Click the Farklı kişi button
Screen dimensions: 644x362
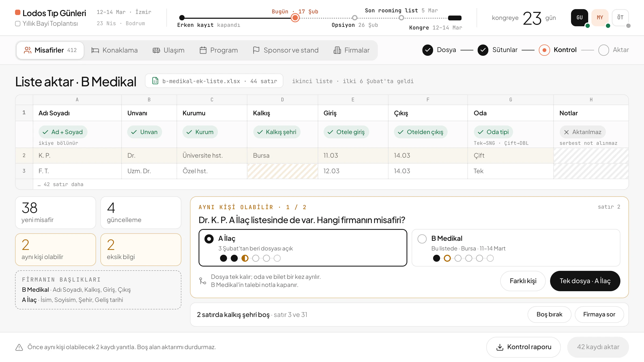[x=523, y=281]
